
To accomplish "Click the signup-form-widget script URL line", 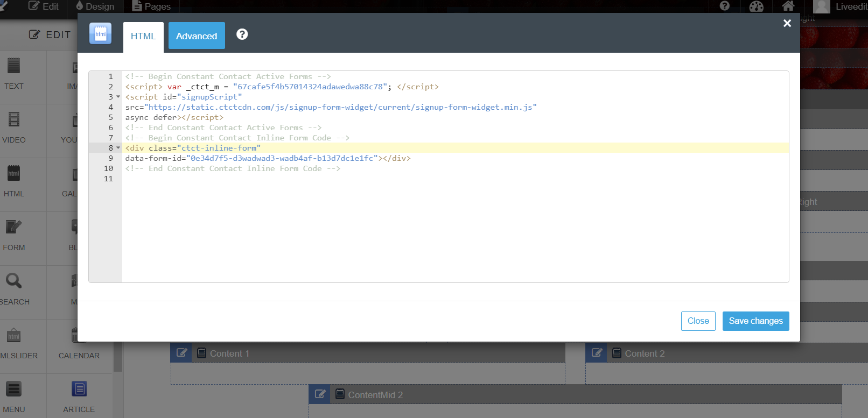I will click(331, 107).
